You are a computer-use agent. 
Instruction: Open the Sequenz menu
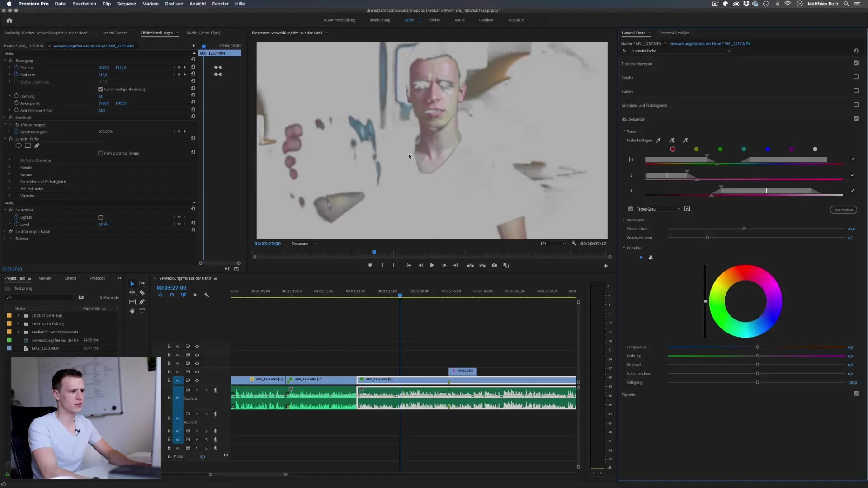126,4
